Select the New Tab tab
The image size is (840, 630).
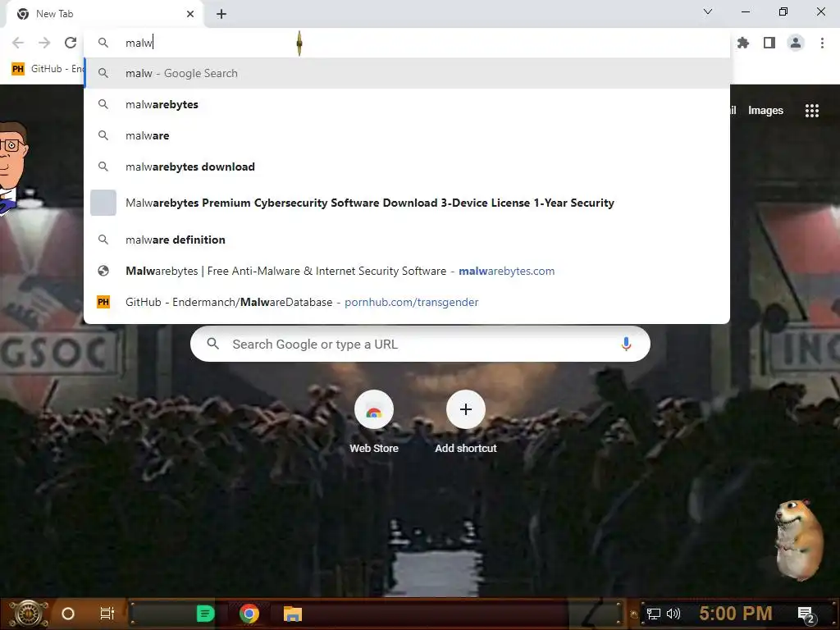[104, 14]
